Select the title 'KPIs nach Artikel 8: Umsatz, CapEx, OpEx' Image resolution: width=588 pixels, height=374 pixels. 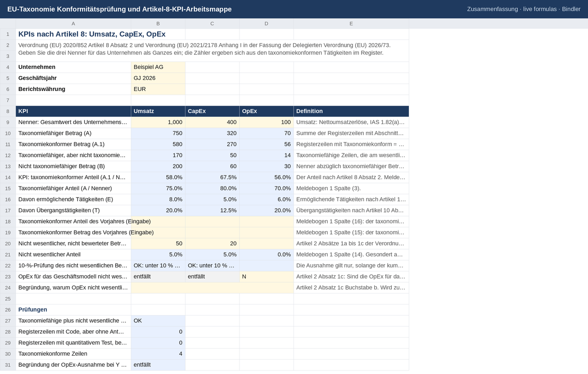(92, 34)
